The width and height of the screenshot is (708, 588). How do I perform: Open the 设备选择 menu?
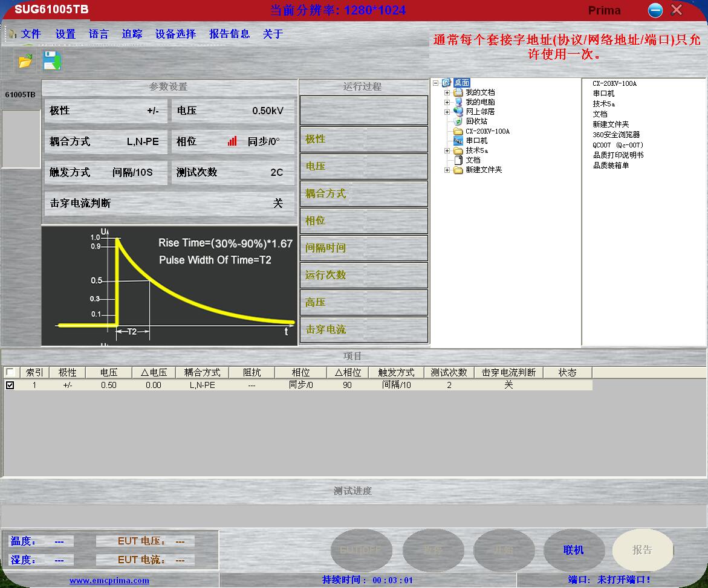click(175, 34)
